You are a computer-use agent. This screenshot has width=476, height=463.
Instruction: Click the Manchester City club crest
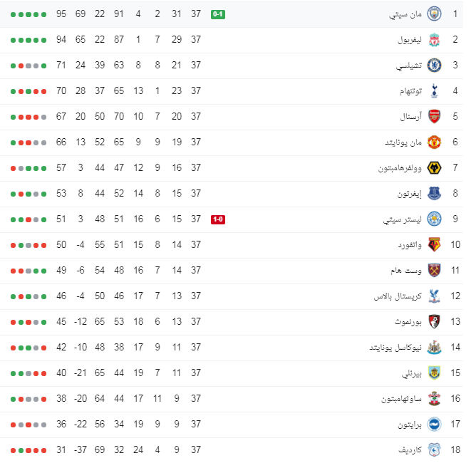pyautogui.click(x=434, y=14)
